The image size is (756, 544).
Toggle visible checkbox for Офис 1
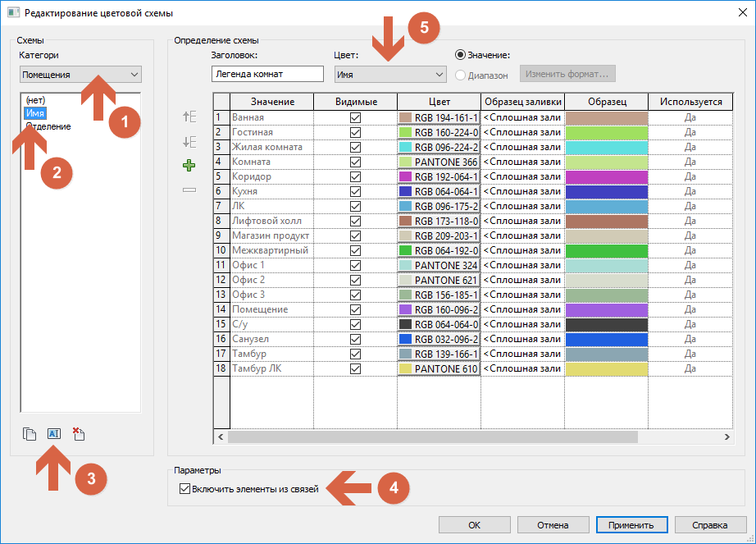355,265
